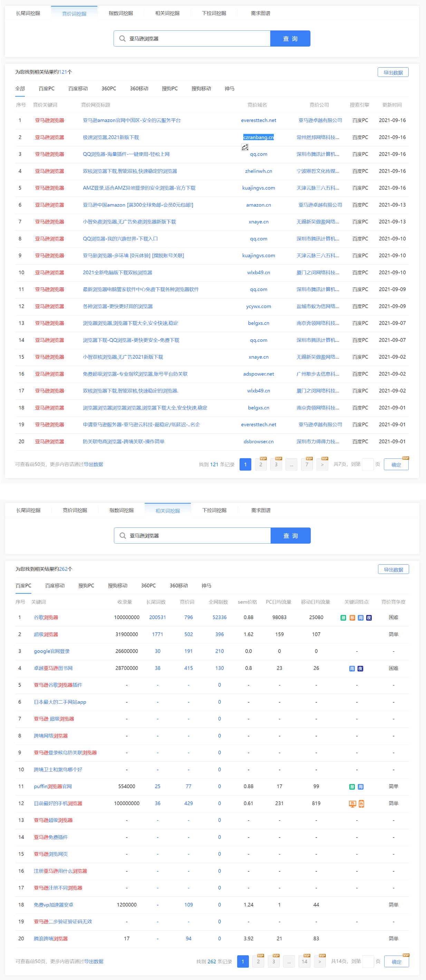Click the page number input in the lower pagination
Viewport: 426px width, 980px height.
(368, 961)
